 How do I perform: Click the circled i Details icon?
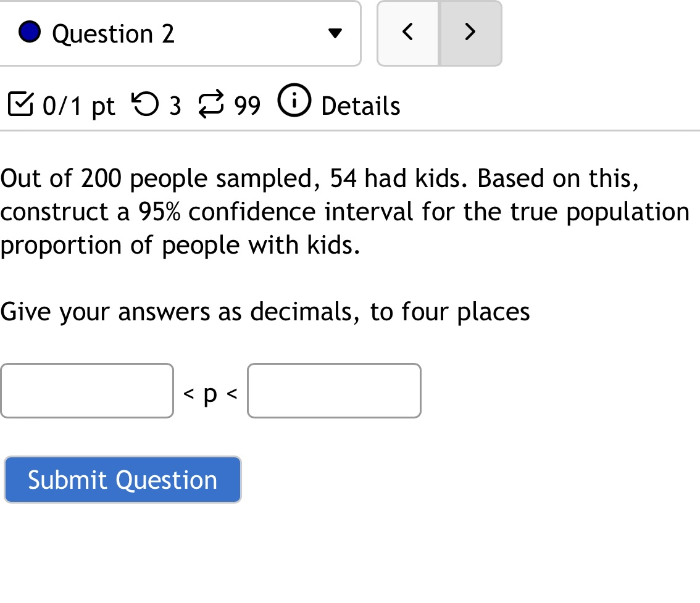coord(294,102)
